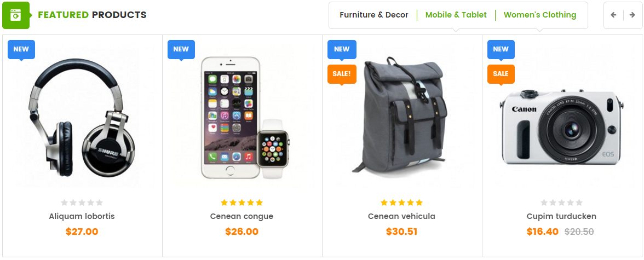Click the NEW badge on iPhone product
This screenshot has height=260, width=644.
pyautogui.click(x=181, y=49)
